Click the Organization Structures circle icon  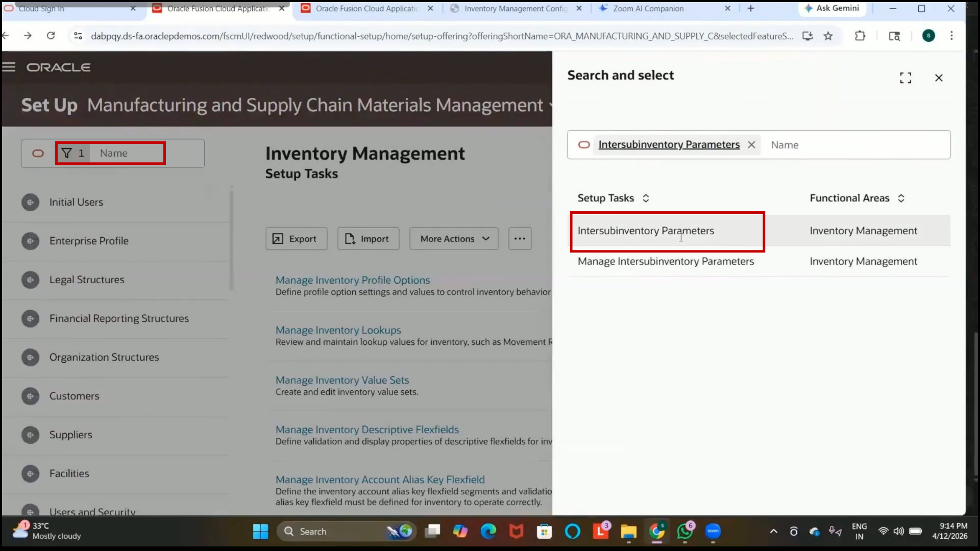click(x=30, y=357)
